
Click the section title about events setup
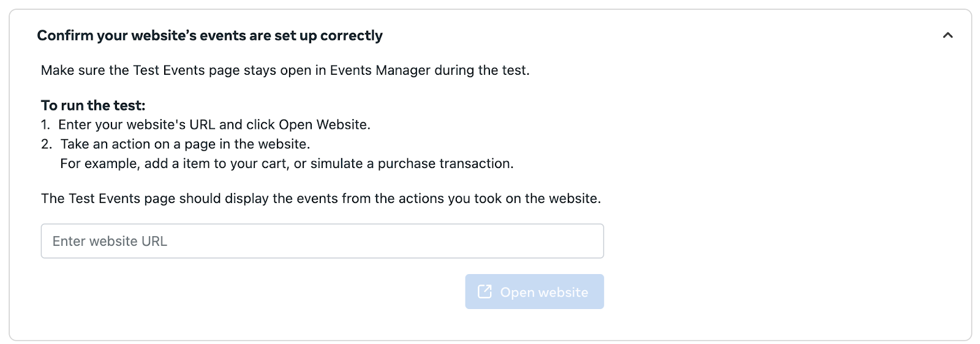coord(209,36)
